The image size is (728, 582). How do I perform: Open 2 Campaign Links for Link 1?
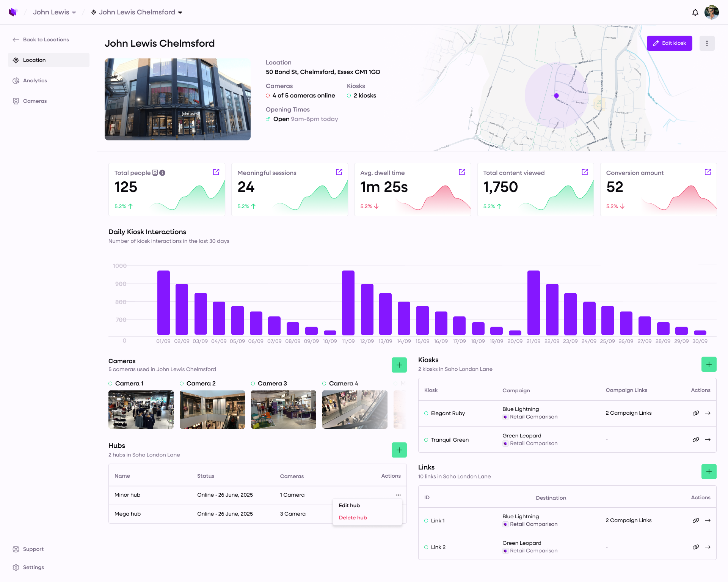[x=629, y=520]
